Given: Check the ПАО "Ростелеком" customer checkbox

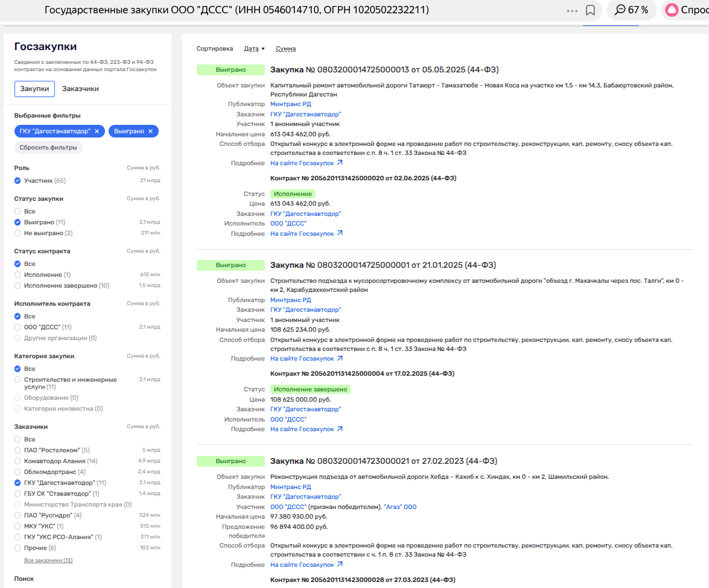Looking at the screenshot, I should tap(18, 450).
